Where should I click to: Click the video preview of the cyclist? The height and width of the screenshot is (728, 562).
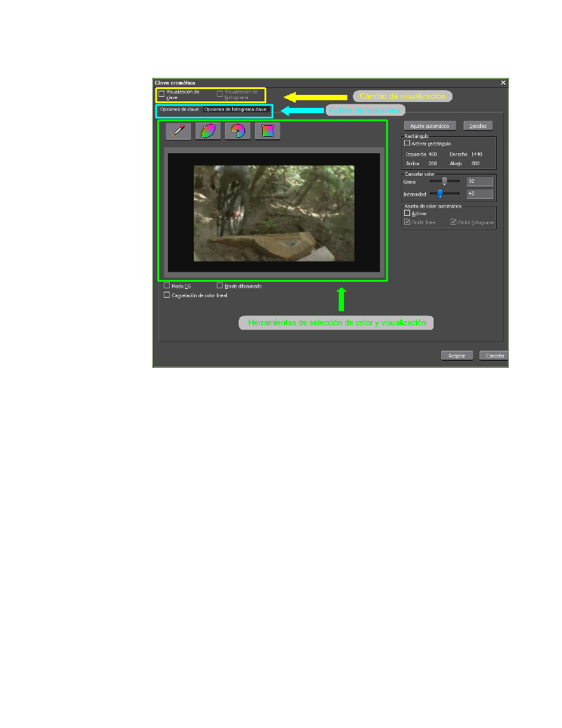coord(274,213)
